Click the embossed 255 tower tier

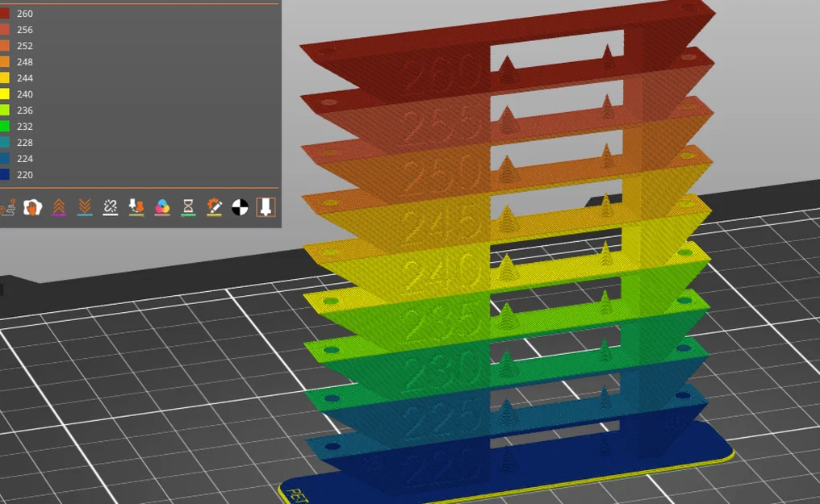tap(442, 127)
